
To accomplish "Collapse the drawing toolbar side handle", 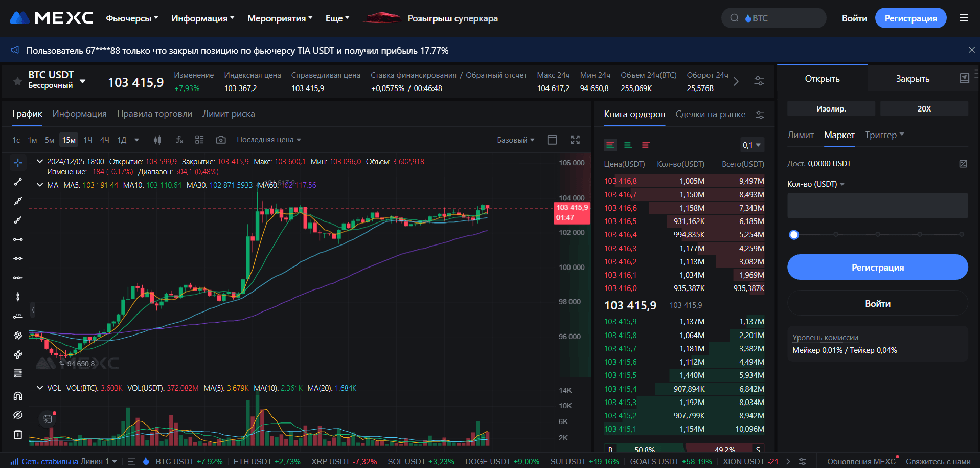I will coord(33,310).
